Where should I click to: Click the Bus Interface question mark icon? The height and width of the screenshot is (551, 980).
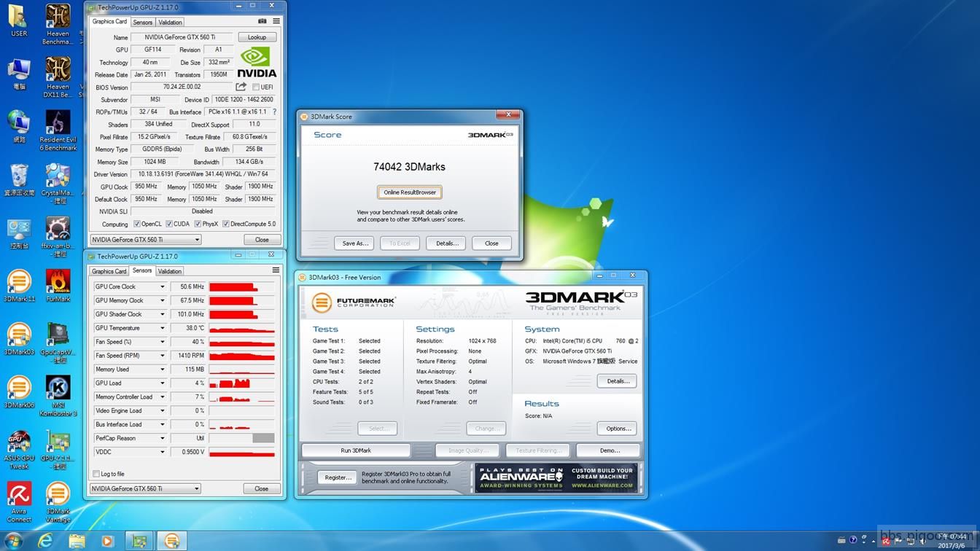[274, 112]
